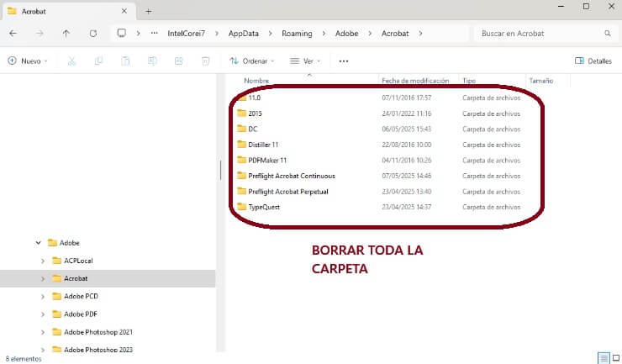Expand the ACPLocal tree node
Screen dimensions: 622x364
[x=43, y=261]
